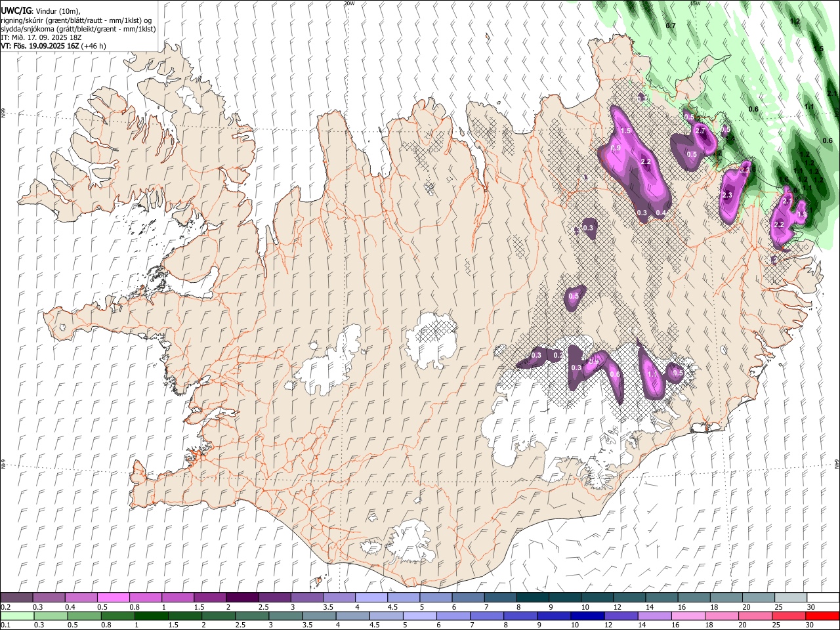Screen dimensions: 840x630
Task: Click the white snow swatch for 30 mm
Action: coord(823,598)
